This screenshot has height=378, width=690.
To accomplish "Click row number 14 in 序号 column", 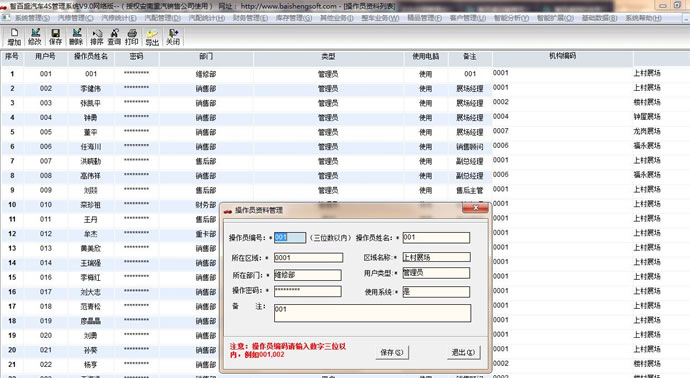I will click(12, 263).
